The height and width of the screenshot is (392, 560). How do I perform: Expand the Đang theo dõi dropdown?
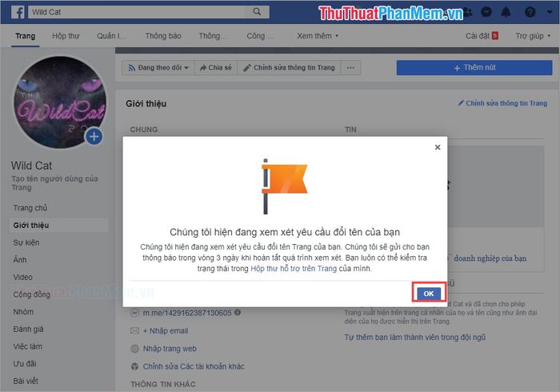coord(158,67)
